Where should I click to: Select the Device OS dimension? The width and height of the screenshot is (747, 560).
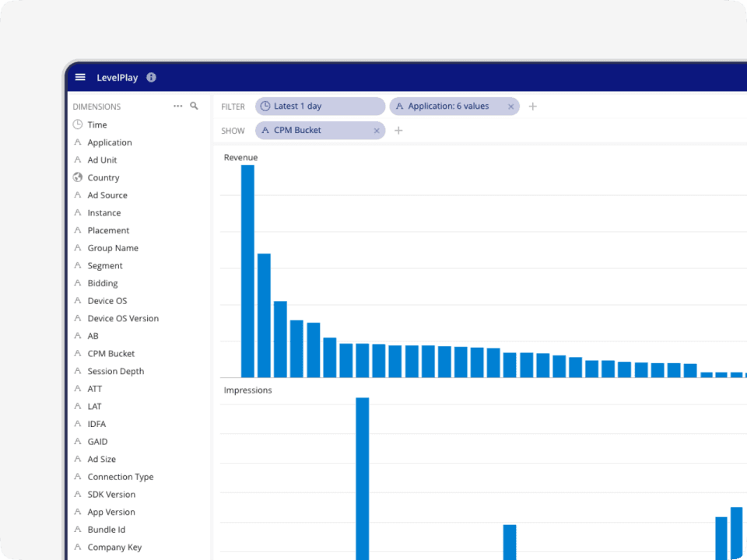pos(107,301)
